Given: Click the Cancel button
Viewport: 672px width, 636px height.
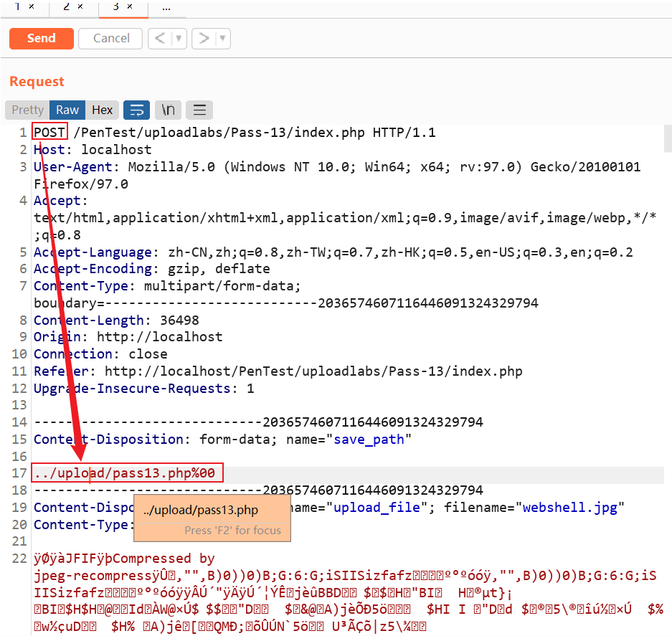Looking at the screenshot, I should point(110,39).
